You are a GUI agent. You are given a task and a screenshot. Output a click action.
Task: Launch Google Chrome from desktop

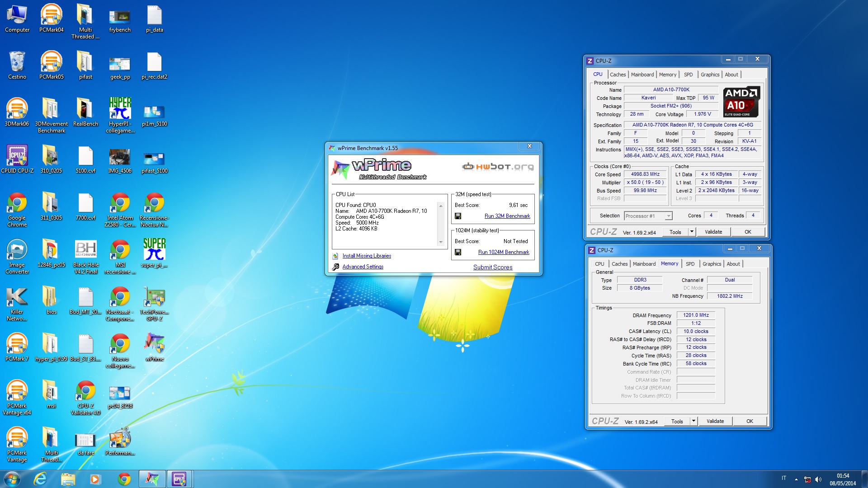tap(17, 209)
